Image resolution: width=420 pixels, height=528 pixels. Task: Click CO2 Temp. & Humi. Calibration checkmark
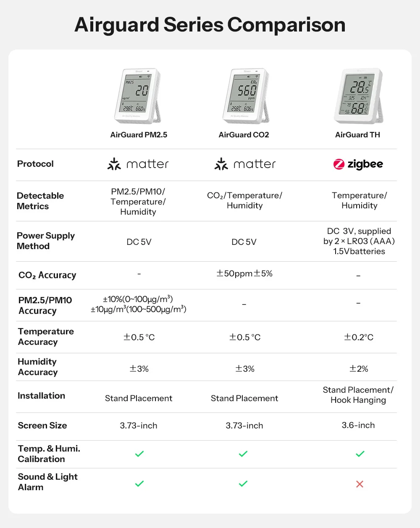point(243,454)
